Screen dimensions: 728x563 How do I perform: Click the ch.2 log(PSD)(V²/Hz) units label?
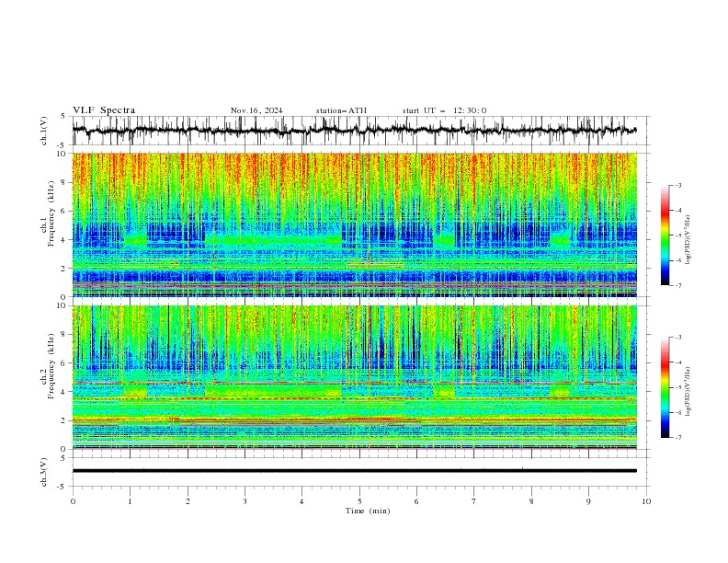tap(688, 391)
